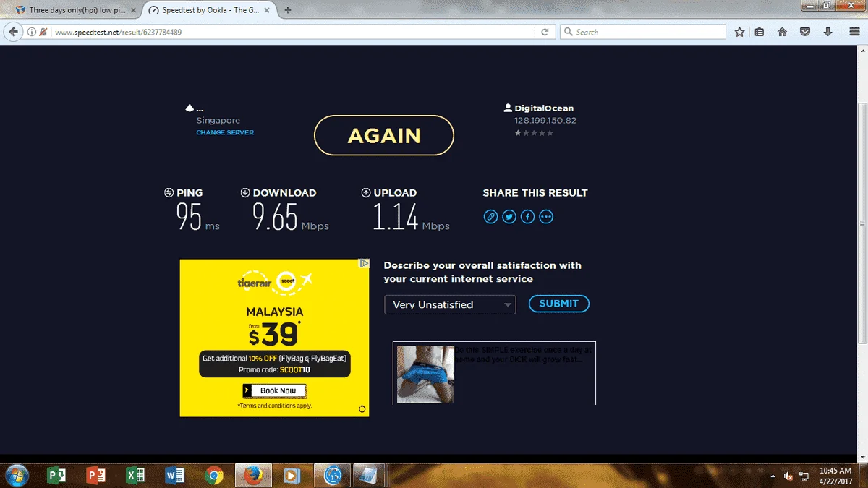Open the satisfaction dropdown showing Very Unsatisfied
Image resolution: width=868 pixels, height=488 pixels.
tap(450, 305)
